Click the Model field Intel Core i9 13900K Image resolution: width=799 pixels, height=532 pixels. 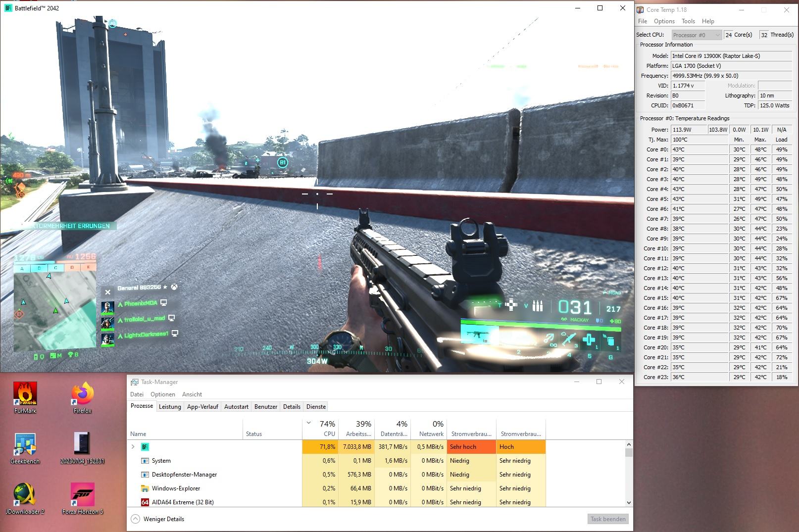[x=732, y=56]
